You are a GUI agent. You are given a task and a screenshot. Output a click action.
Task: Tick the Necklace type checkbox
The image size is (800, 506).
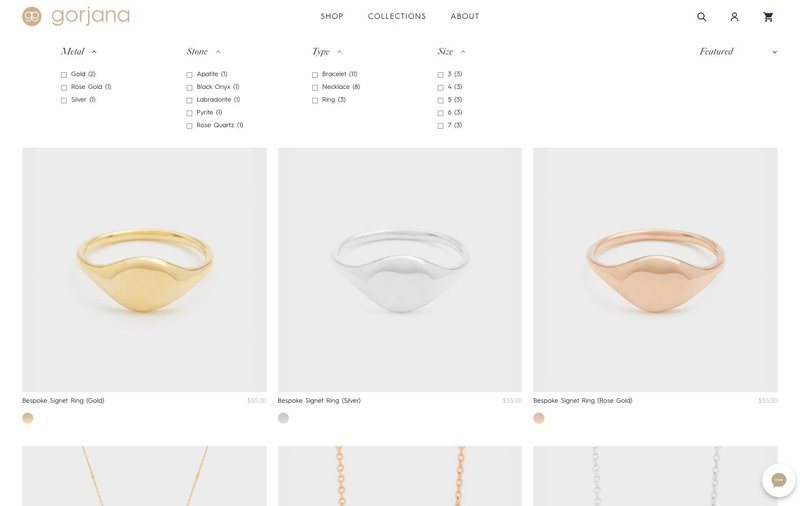pos(315,87)
